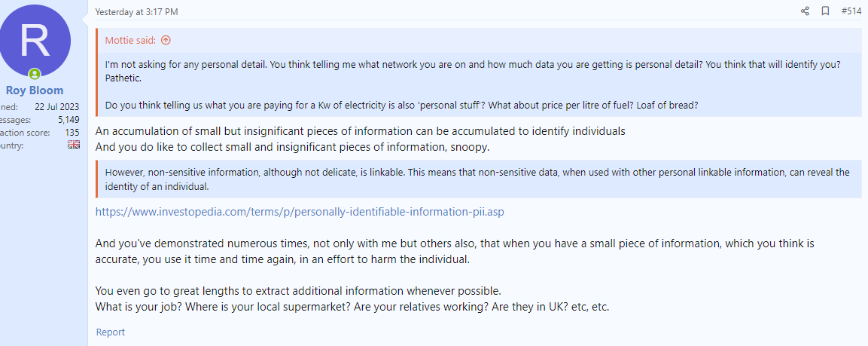Click the 'Yesterday at 3:17 PM' timestamp
Viewport: 868px width, 346px height.
coord(136,12)
